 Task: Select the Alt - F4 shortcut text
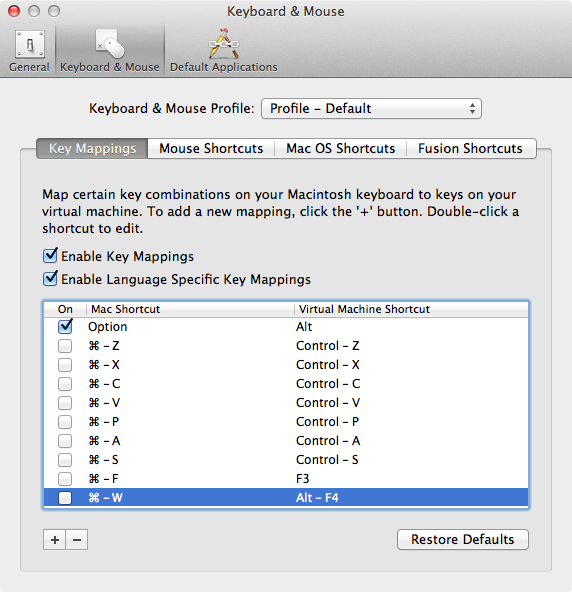coord(317,498)
